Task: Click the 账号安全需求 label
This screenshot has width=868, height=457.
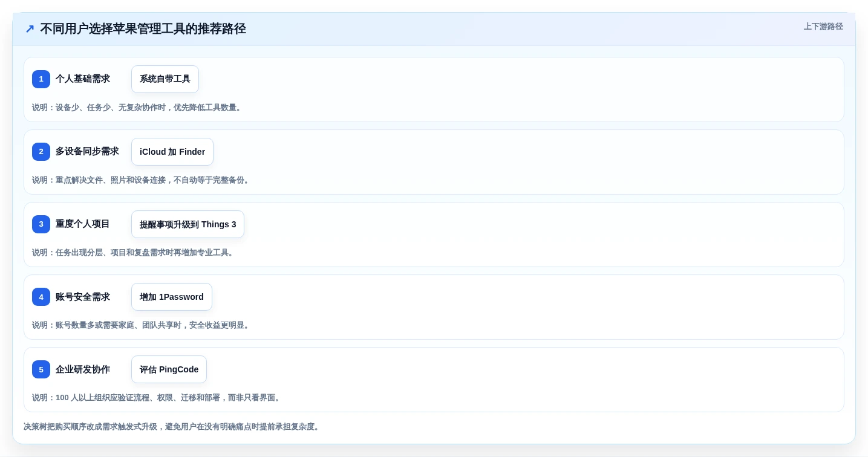Action: coord(83,297)
